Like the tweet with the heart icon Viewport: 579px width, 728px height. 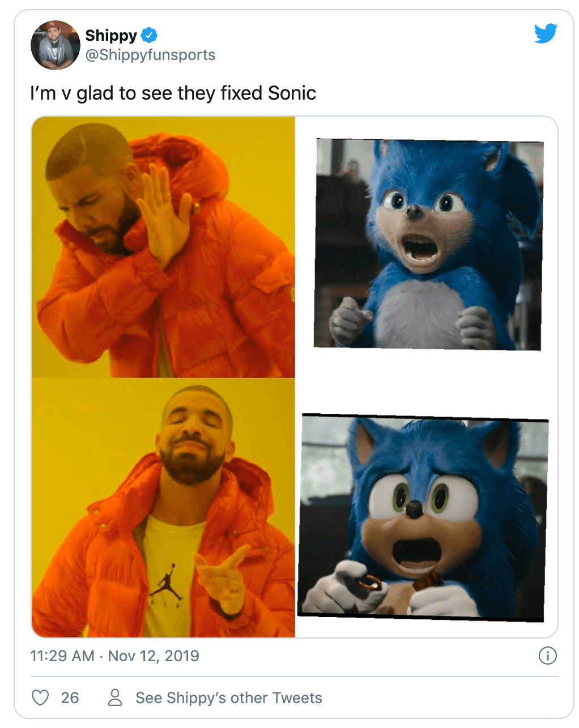pyautogui.click(x=40, y=697)
